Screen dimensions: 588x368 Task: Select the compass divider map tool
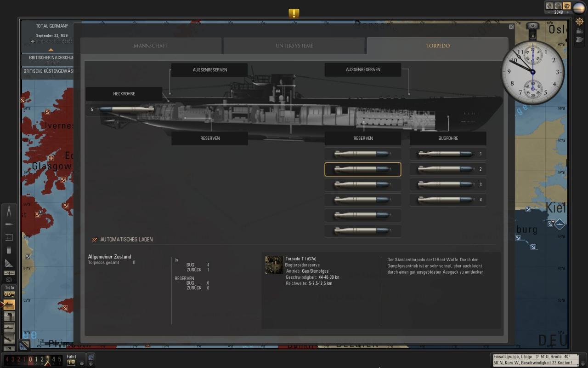tap(9, 212)
